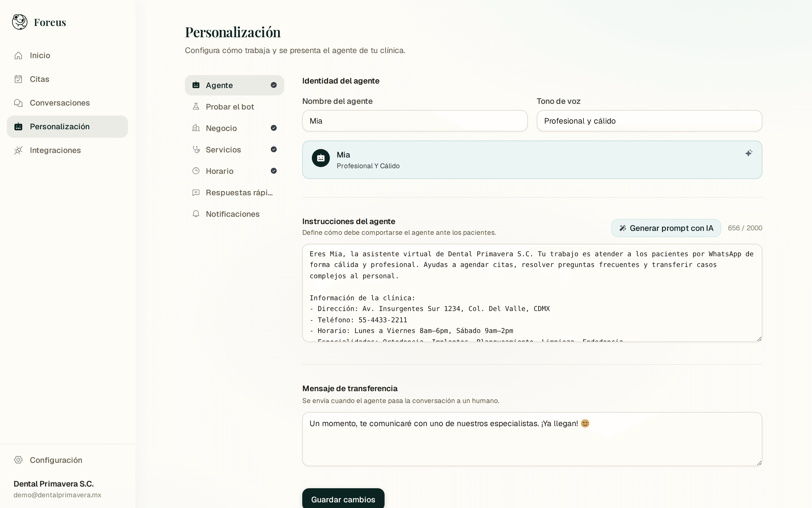
Task: Click the Servicios completed checkmark badge
Action: pos(274,150)
